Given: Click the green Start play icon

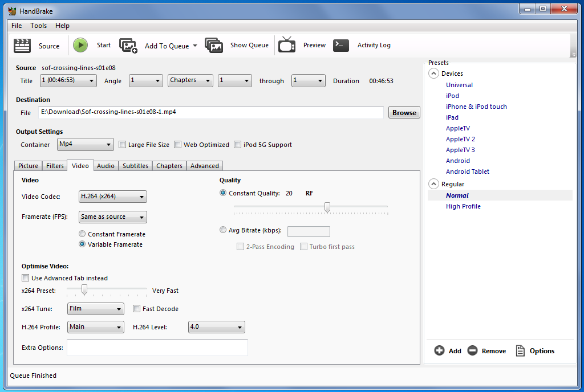Looking at the screenshot, I should (80, 45).
